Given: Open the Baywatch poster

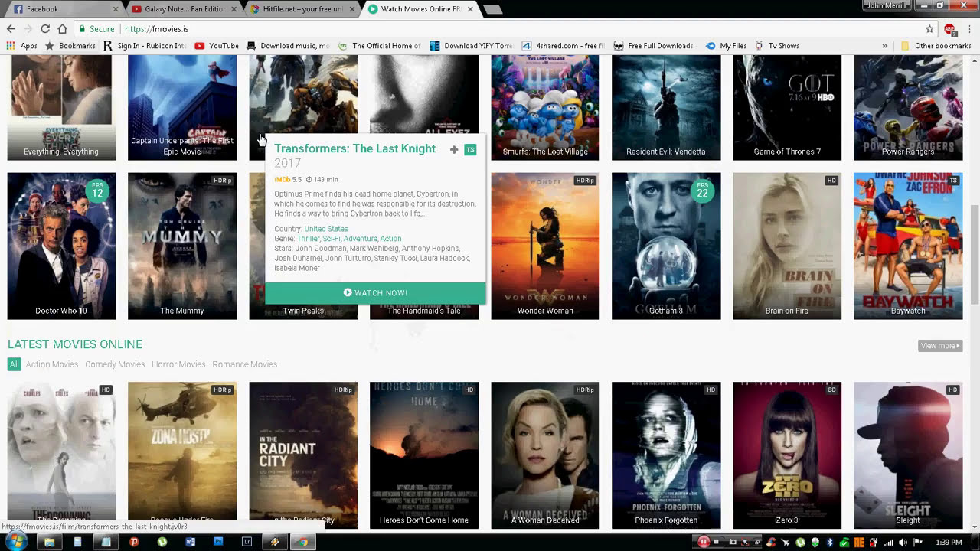Looking at the screenshot, I should 908,246.
